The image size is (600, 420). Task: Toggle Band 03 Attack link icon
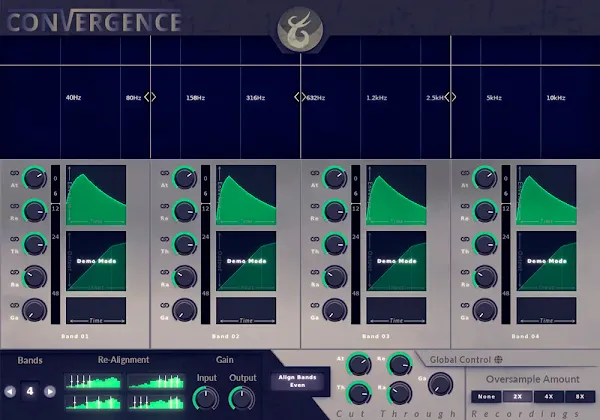coord(315,173)
